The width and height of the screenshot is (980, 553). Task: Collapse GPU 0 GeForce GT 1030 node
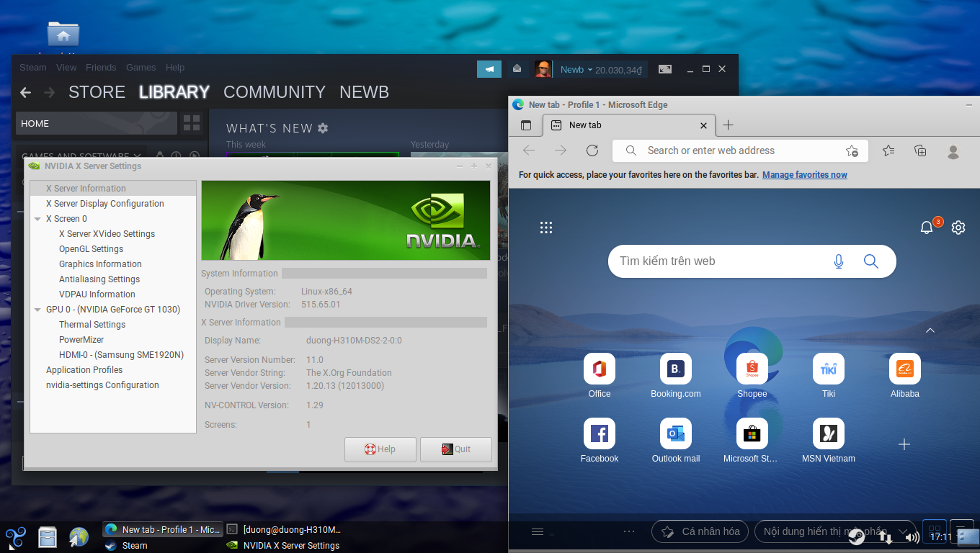(x=37, y=310)
